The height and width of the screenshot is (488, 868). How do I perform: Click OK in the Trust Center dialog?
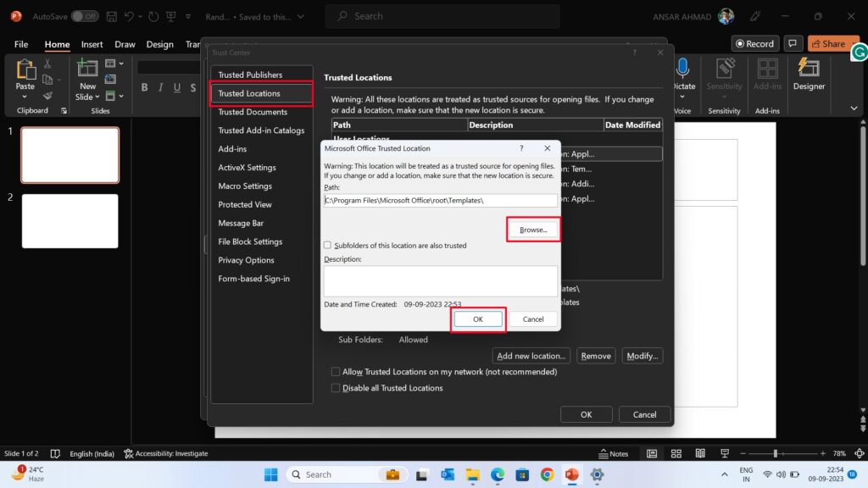(x=586, y=414)
